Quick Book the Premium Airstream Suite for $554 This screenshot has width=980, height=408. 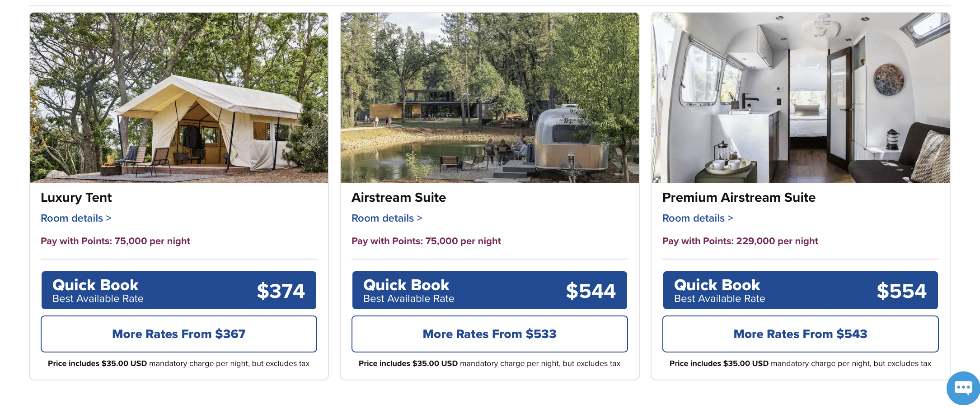point(800,290)
